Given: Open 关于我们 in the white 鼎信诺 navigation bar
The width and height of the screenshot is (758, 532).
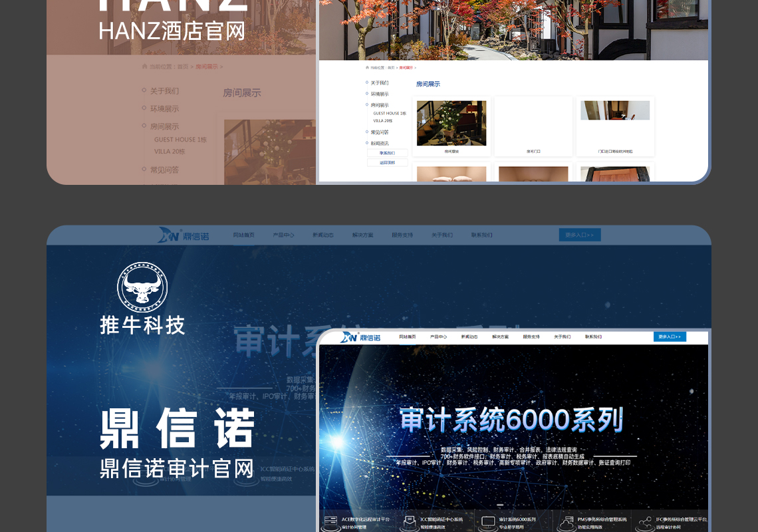Looking at the screenshot, I should [x=563, y=336].
